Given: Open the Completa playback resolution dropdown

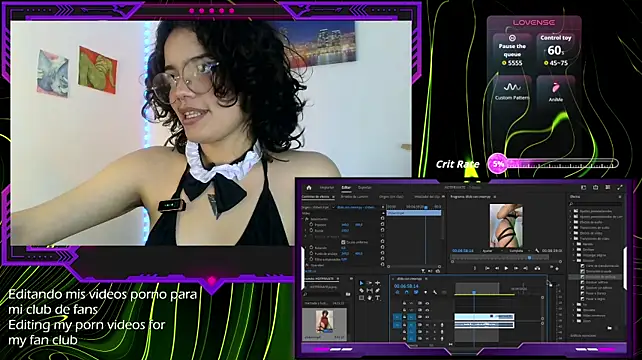Looking at the screenshot, I should [x=520, y=251].
